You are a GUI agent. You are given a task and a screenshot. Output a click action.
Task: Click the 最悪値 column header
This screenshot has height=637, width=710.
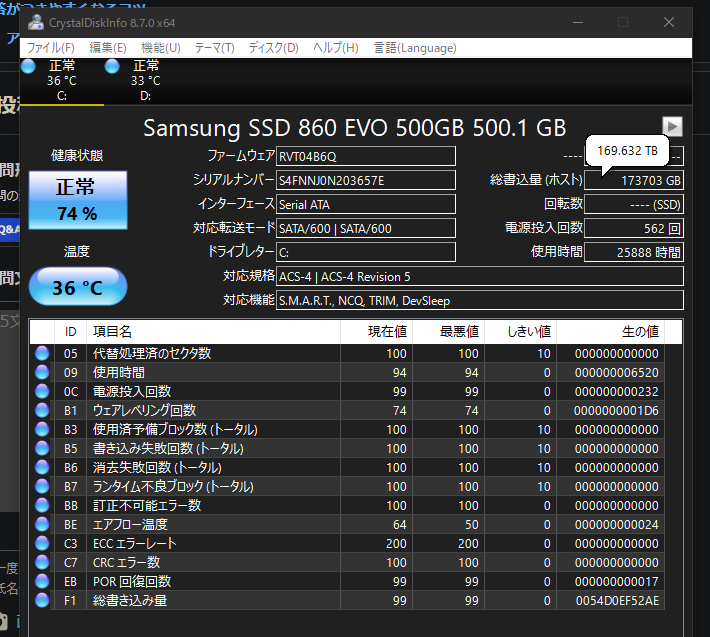click(448, 332)
